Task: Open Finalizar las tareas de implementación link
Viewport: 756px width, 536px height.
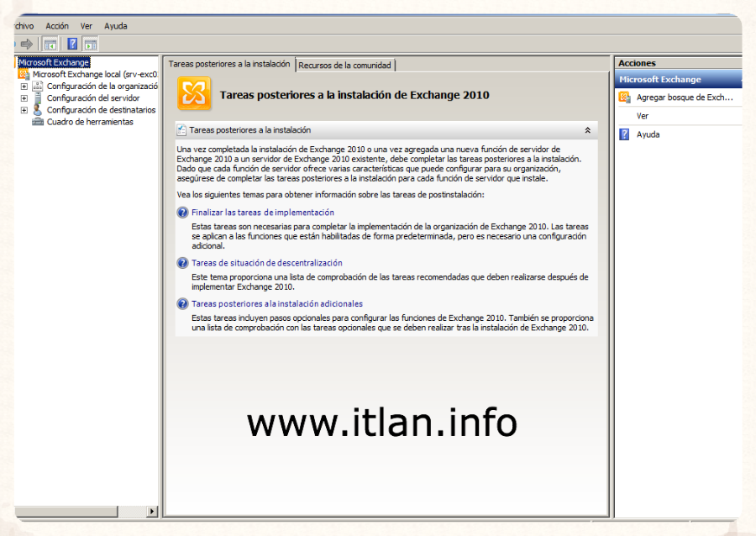Action: 263,213
